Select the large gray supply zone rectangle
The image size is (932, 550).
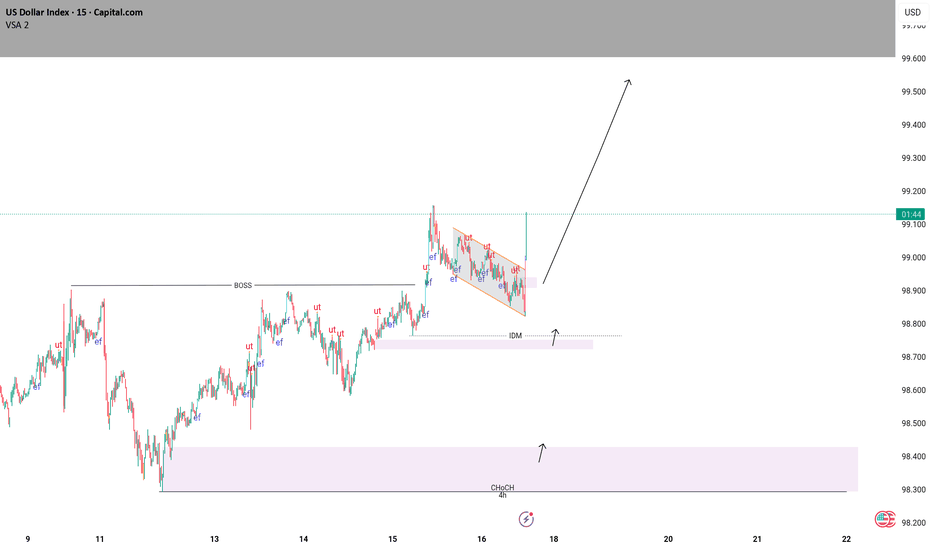tap(447, 29)
